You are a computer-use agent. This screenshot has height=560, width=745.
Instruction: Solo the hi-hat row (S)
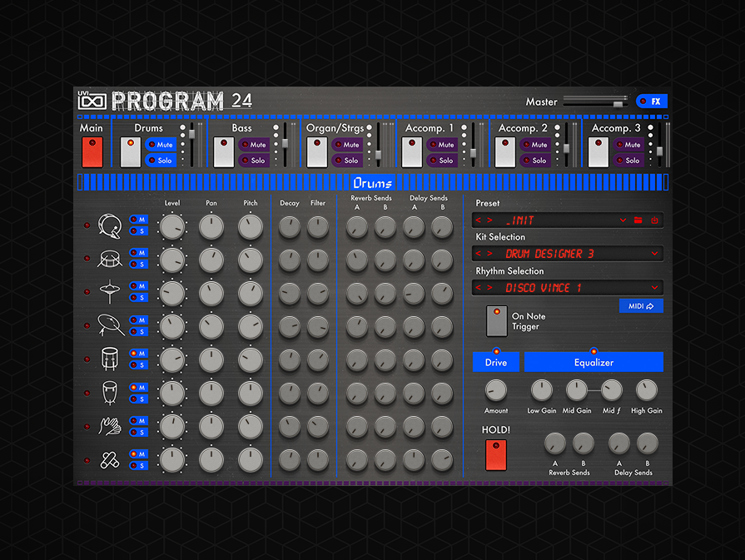click(x=138, y=298)
